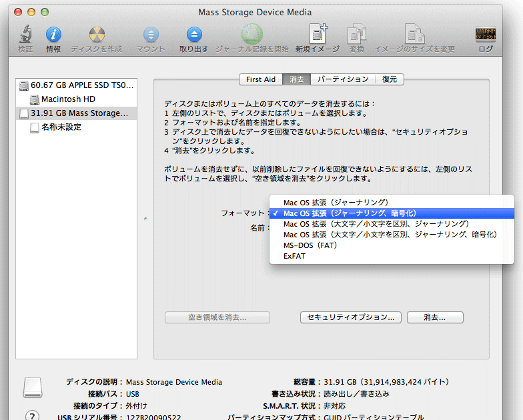Choose the case-sensitive journaled 暗号化 format option
This screenshot has width=523, height=420.
pyautogui.click(x=392, y=235)
